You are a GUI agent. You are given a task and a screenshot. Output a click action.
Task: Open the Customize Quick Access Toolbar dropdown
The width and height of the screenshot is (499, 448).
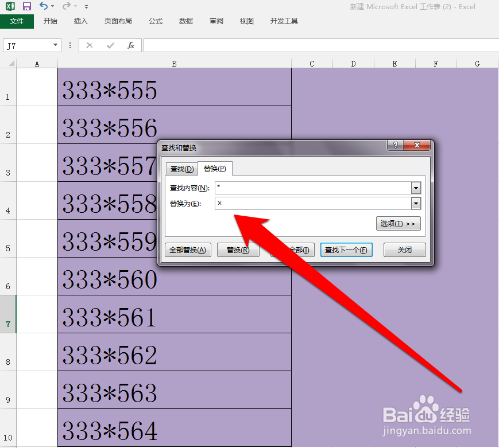point(86,6)
